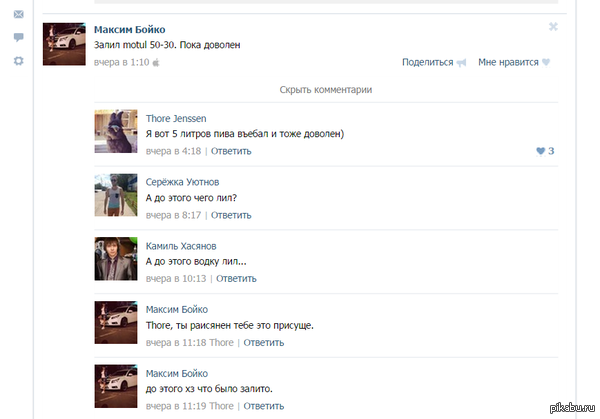
Task: Reply to Серёжка Уютнов's comment
Action: click(231, 215)
